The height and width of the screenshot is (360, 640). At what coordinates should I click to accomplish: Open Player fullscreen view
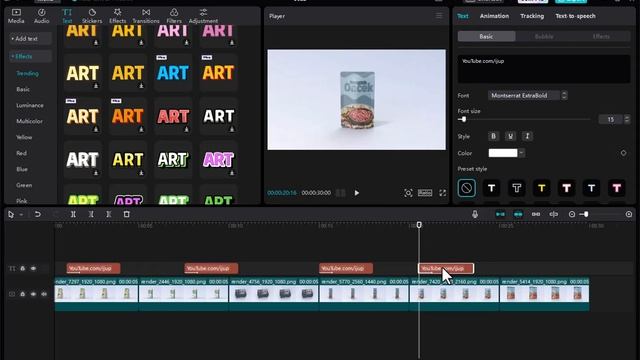click(x=442, y=193)
